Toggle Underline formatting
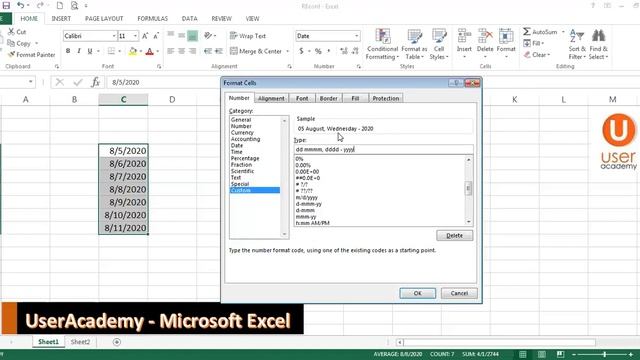Viewport: 640px width, 360px height. point(90,51)
